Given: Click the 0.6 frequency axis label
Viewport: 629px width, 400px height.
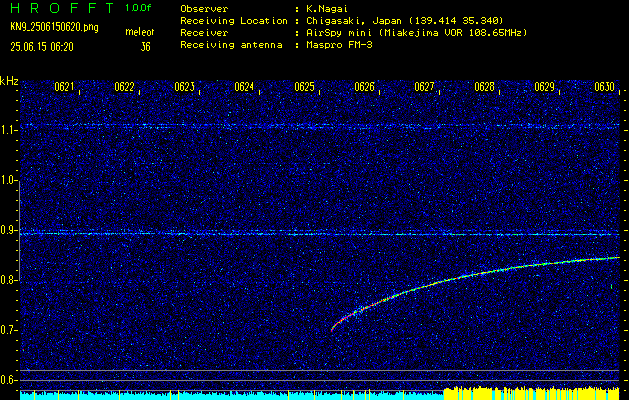Looking at the screenshot, I should point(8,380).
